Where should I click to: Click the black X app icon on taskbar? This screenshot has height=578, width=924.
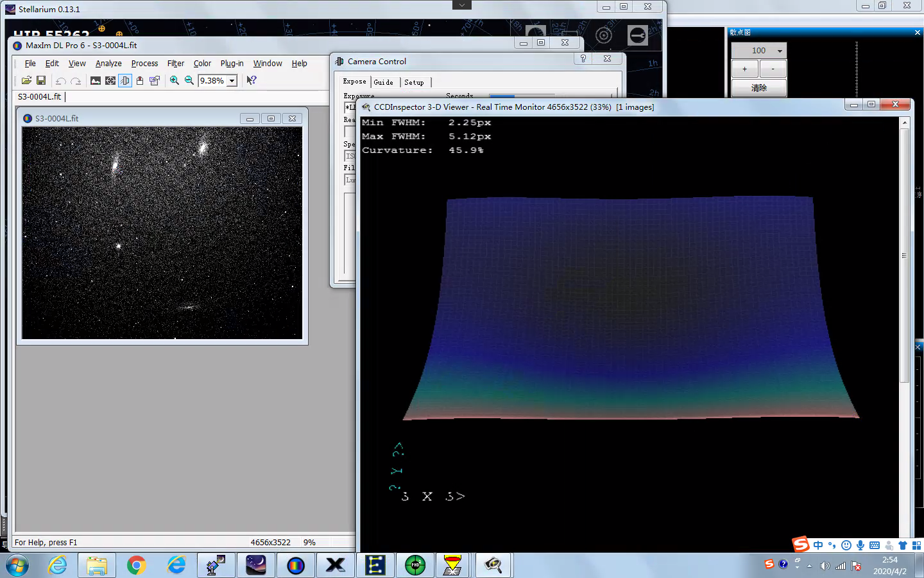point(335,565)
